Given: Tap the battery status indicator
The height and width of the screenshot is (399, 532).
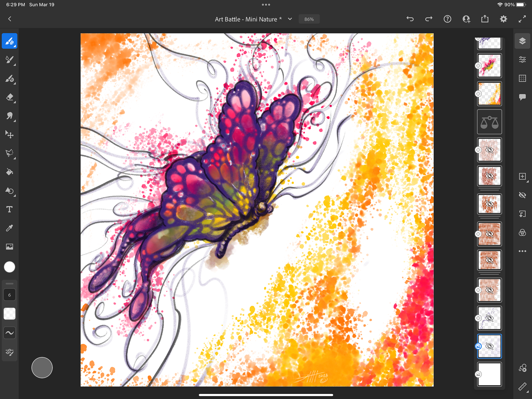Looking at the screenshot, I should [x=521, y=5].
